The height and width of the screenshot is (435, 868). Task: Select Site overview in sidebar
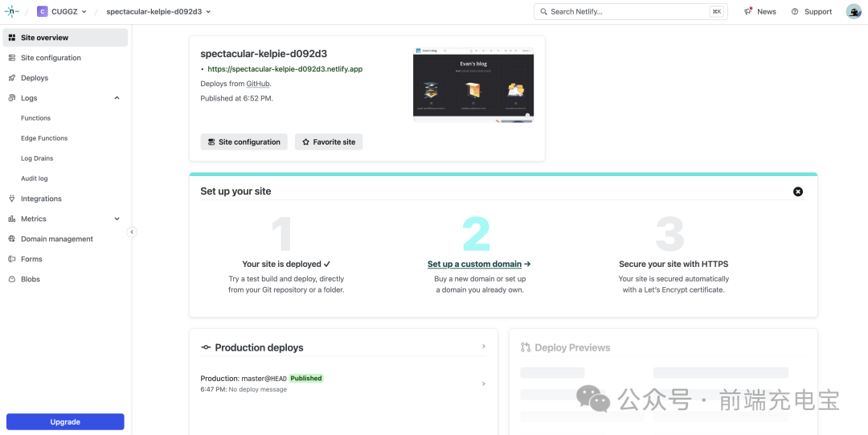pyautogui.click(x=65, y=38)
